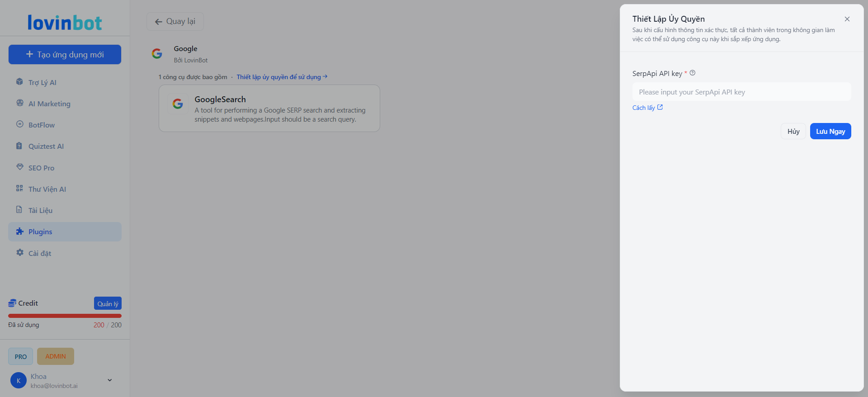Close the Thiết Lập Ủy Quyền panel
Image resolution: width=868 pixels, height=397 pixels.
click(847, 19)
